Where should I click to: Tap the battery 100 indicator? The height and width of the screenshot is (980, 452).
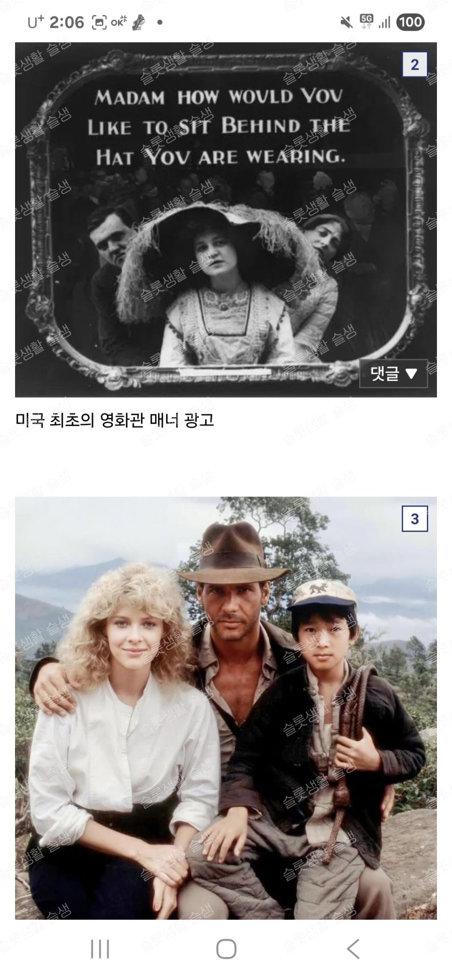click(x=410, y=22)
